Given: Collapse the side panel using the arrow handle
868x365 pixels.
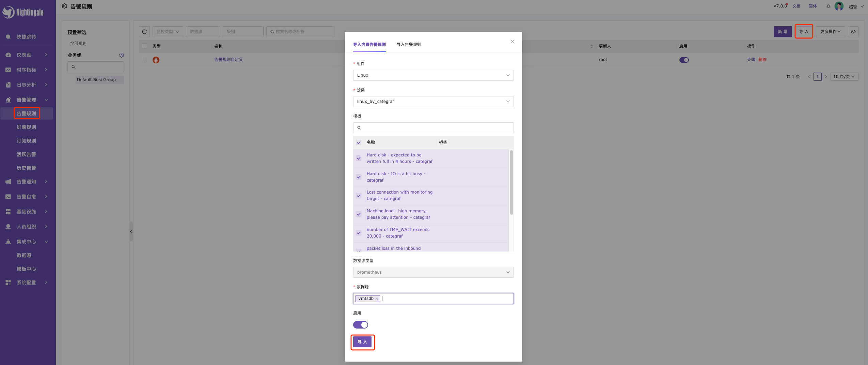Looking at the screenshot, I should pos(131,231).
